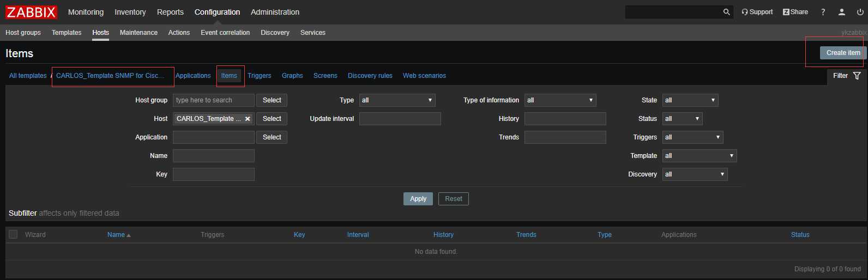The width and height of the screenshot is (868, 280).
Task: Focus the Key filter field
Action: click(x=214, y=174)
